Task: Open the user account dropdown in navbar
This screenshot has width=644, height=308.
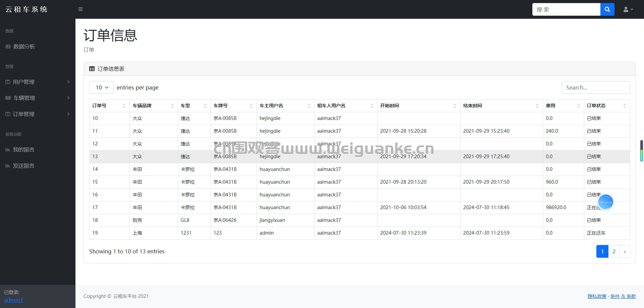Action: [628, 9]
